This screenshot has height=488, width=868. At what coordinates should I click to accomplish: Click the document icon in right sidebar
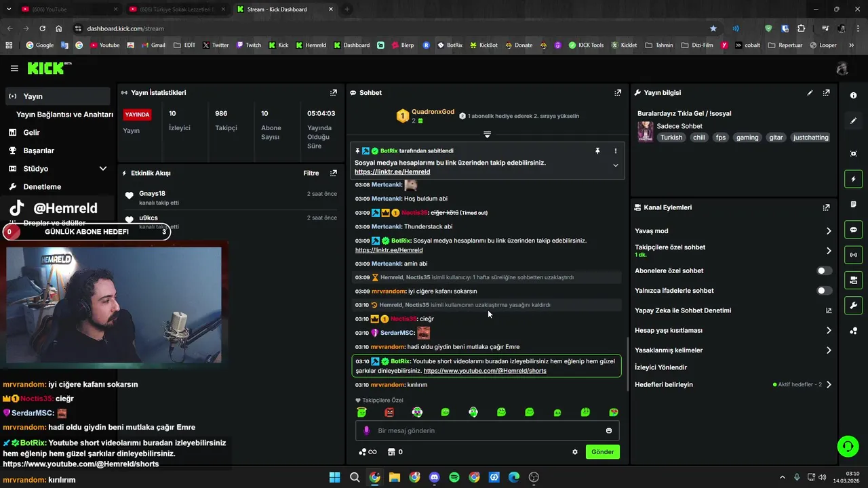pyautogui.click(x=853, y=205)
